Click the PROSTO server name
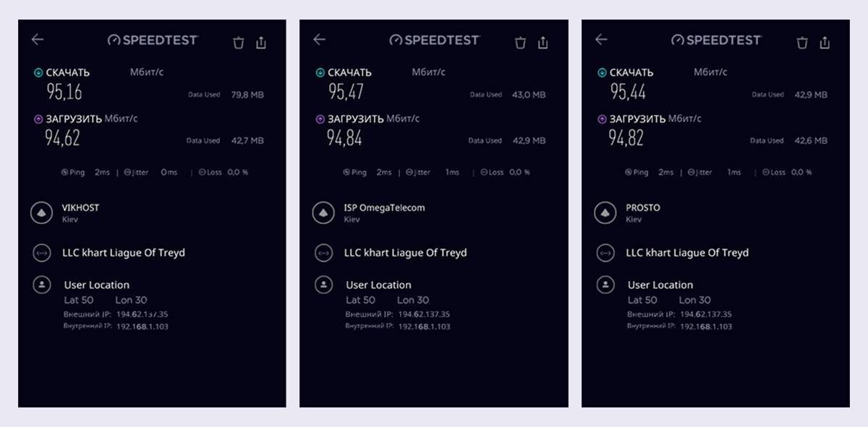The height and width of the screenshot is (427, 868). [x=643, y=208]
